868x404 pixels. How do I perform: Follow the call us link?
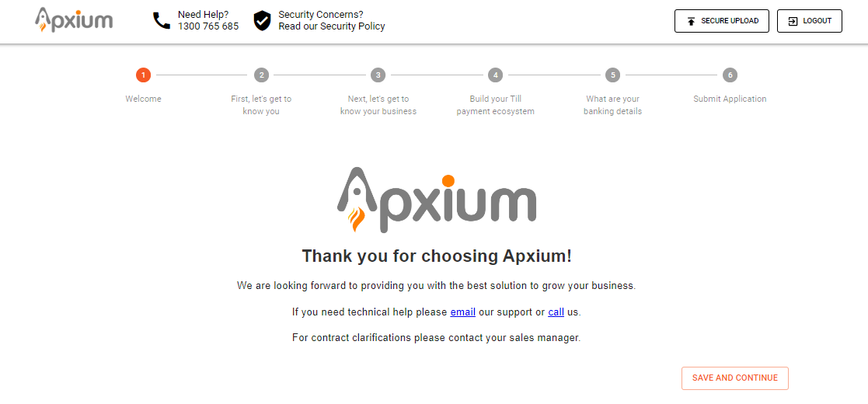point(556,312)
